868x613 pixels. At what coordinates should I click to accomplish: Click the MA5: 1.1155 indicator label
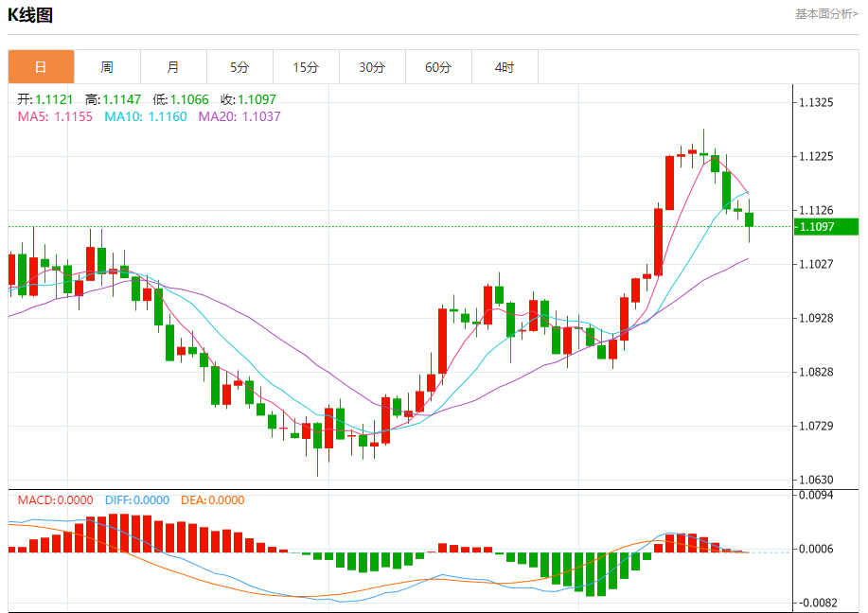[55, 116]
